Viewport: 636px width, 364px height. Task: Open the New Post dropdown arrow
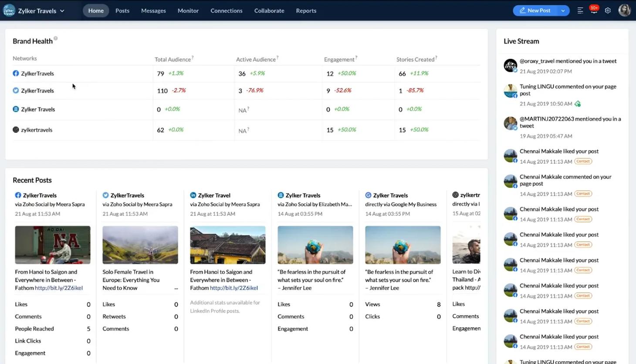pos(563,10)
